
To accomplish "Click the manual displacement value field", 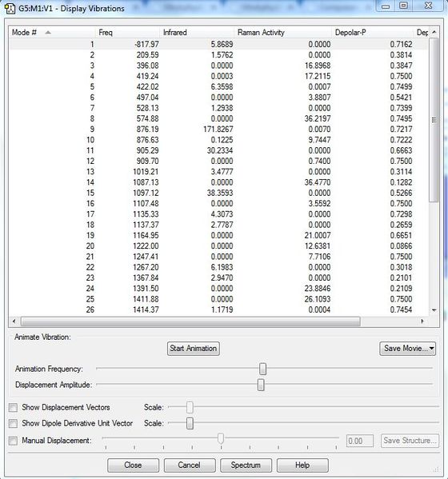I will (360, 441).
